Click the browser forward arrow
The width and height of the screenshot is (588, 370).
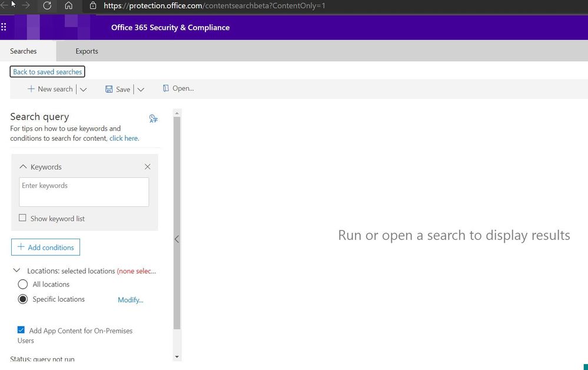point(26,5)
